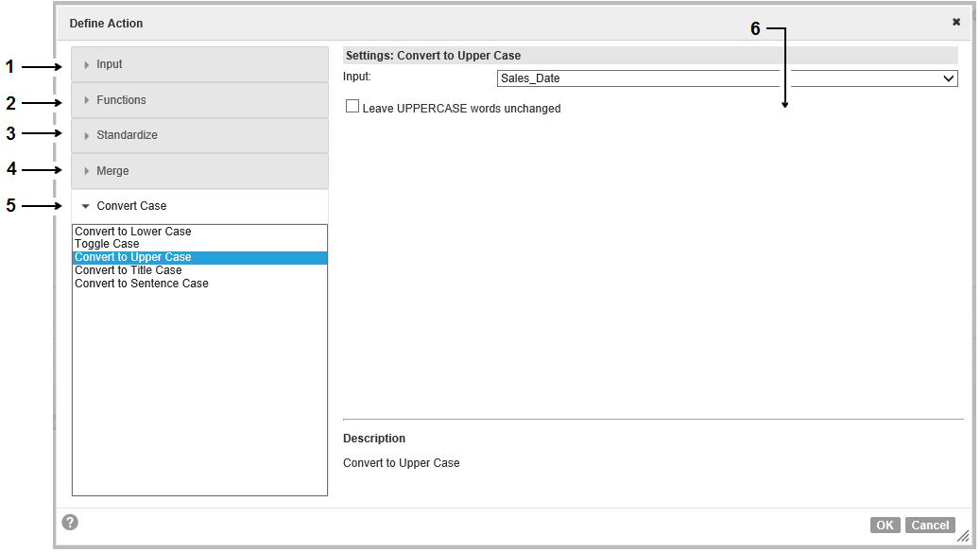Select Convert to Lower Case

(133, 232)
